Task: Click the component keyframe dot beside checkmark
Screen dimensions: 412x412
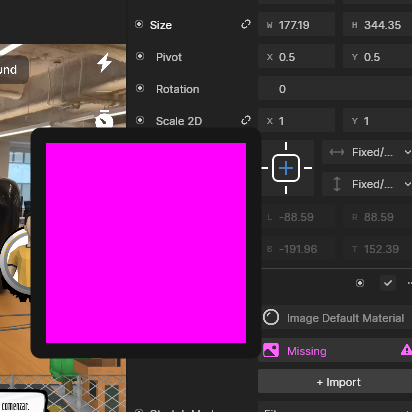Action: (x=360, y=283)
